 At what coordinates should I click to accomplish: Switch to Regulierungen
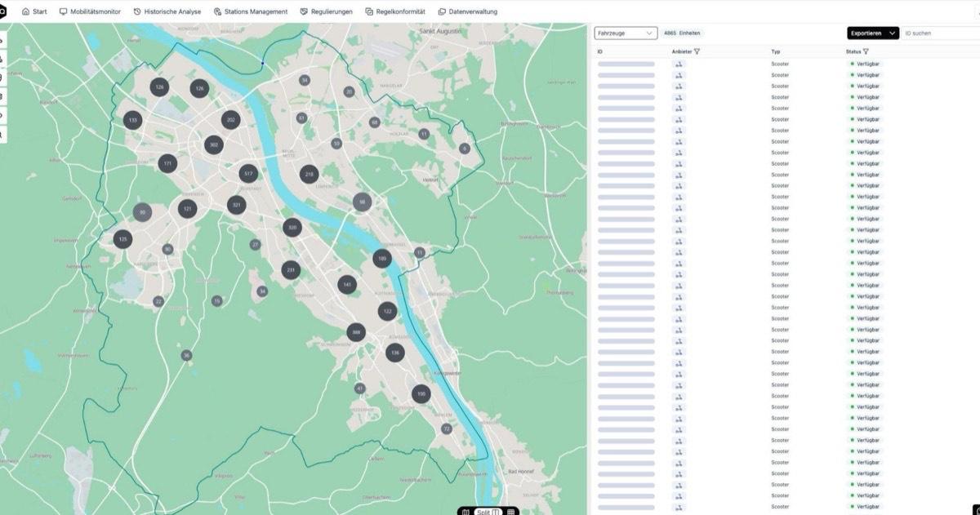click(x=326, y=11)
